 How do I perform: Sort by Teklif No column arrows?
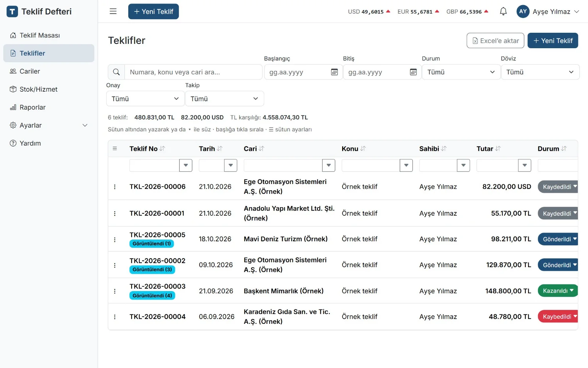click(162, 149)
